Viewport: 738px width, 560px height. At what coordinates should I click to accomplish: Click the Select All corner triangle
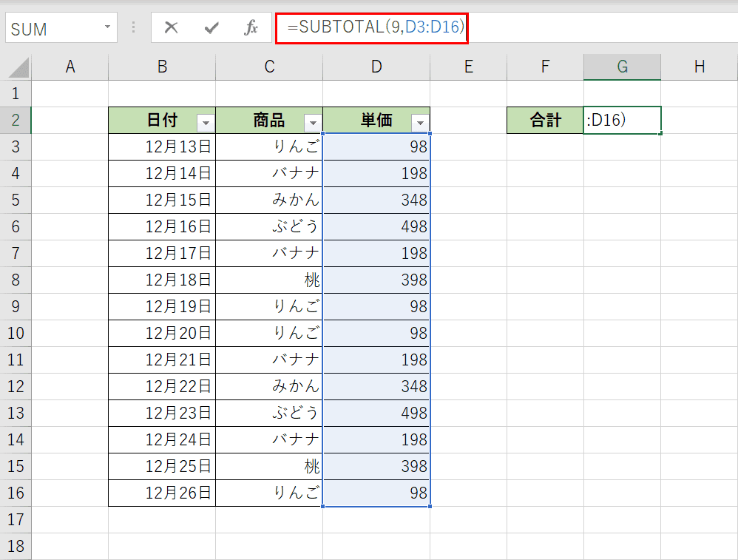tap(18, 67)
